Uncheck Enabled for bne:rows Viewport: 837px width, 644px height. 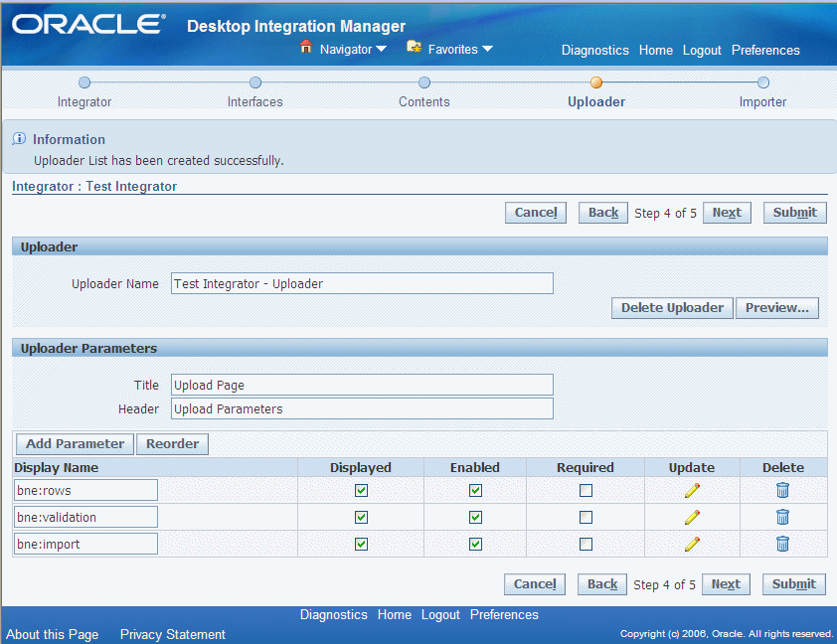(475, 490)
